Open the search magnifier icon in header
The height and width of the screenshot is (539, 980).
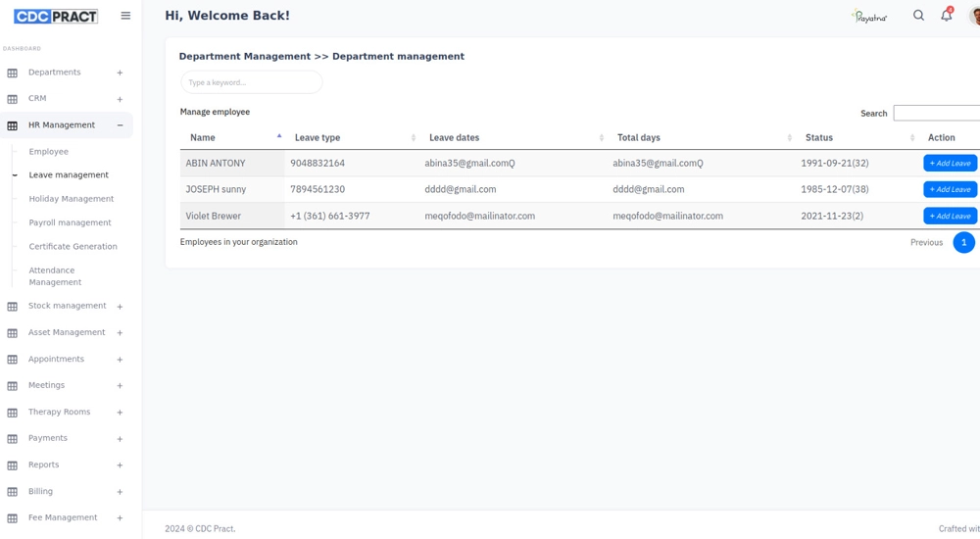(x=918, y=16)
